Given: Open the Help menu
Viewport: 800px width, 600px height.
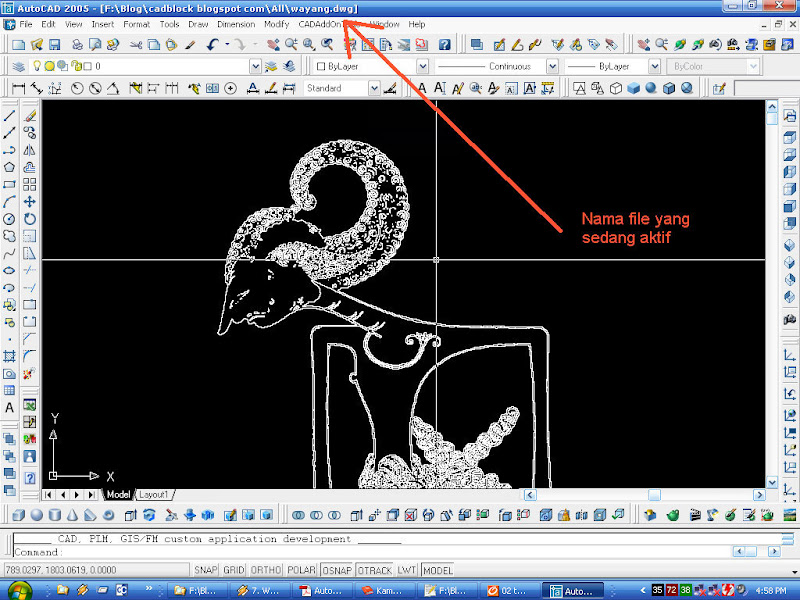Looking at the screenshot, I should (416, 24).
